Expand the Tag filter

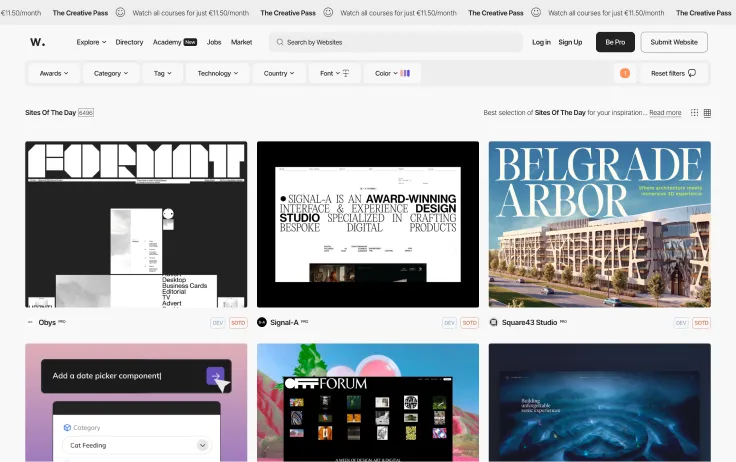[162, 73]
